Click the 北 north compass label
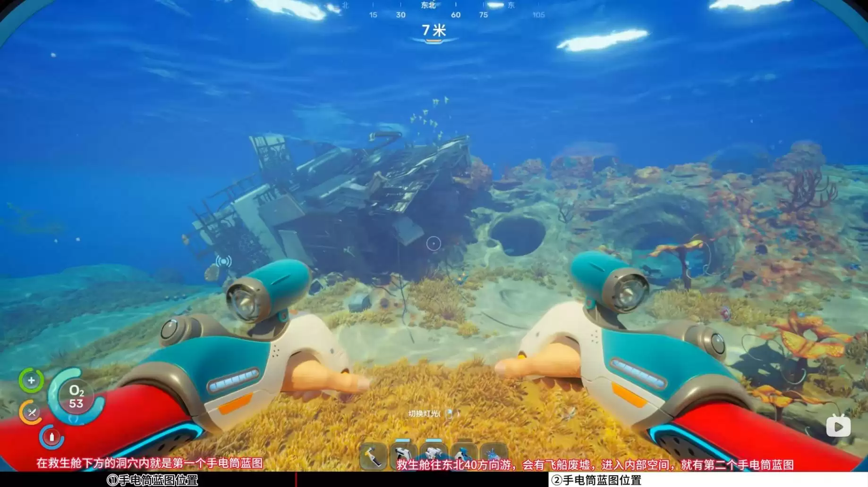The width and height of the screenshot is (868, 487). coord(345,5)
